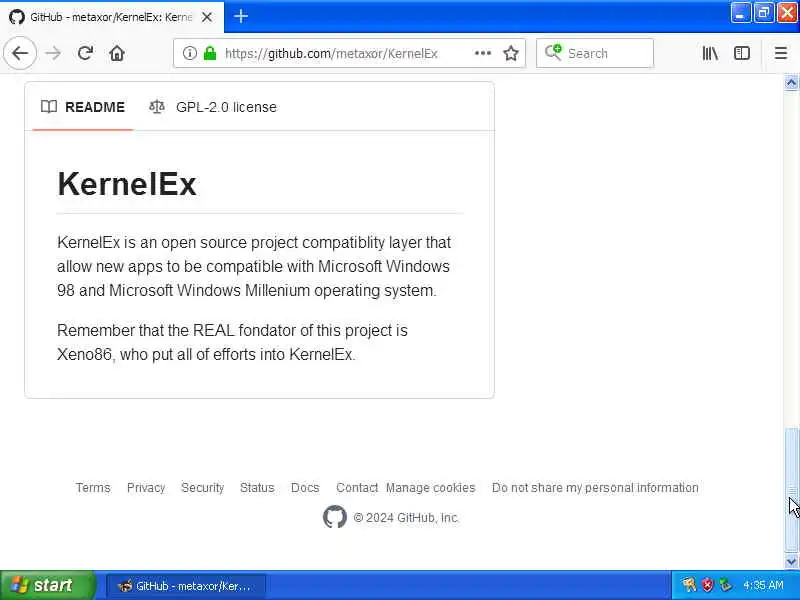Click the 4:35 AM system clock
This screenshot has height=600, width=800.
pyautogui.click(x=763, y=585)
